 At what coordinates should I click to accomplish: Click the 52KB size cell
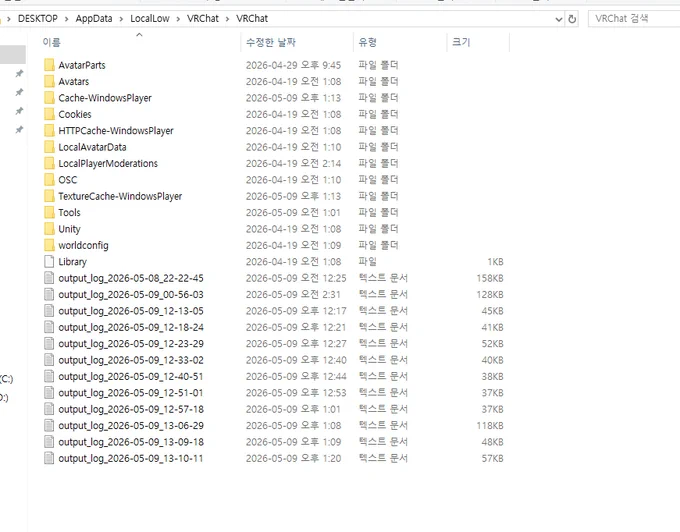pyautogui.click(x=492, y=344)
